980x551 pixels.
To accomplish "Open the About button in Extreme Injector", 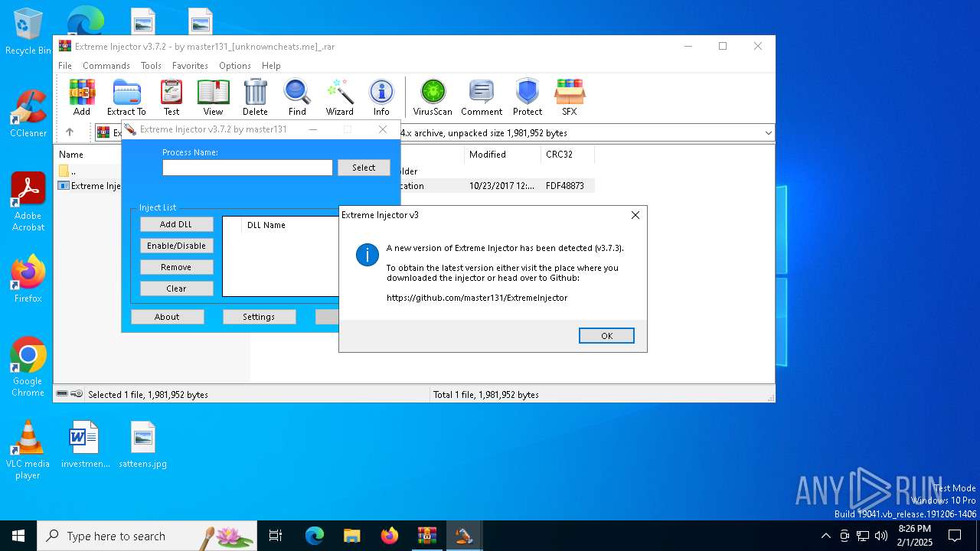I will pyautogui.click(x=167, y=317).
